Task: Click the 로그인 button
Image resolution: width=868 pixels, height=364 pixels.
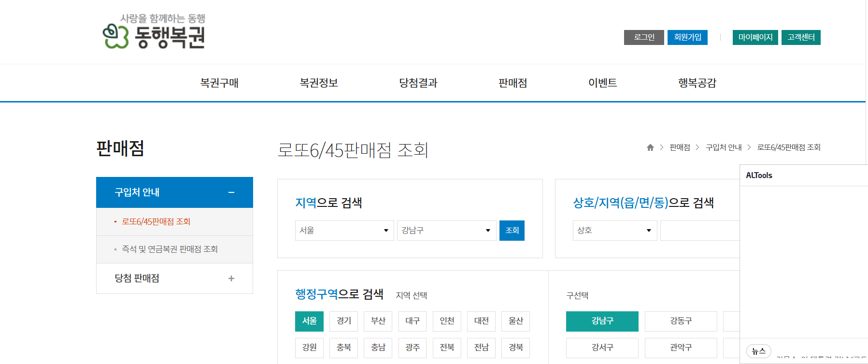Action: (x=644, y=37)
